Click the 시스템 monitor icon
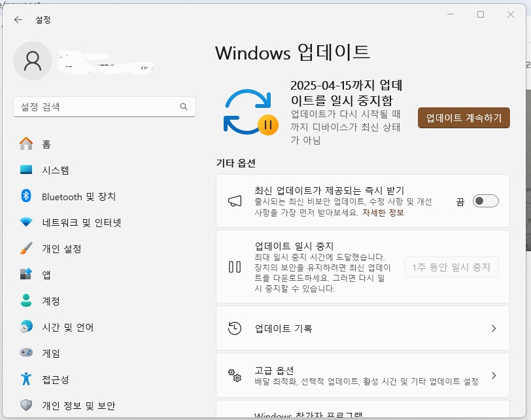This screenshot has height=420, width=531. 26,169
